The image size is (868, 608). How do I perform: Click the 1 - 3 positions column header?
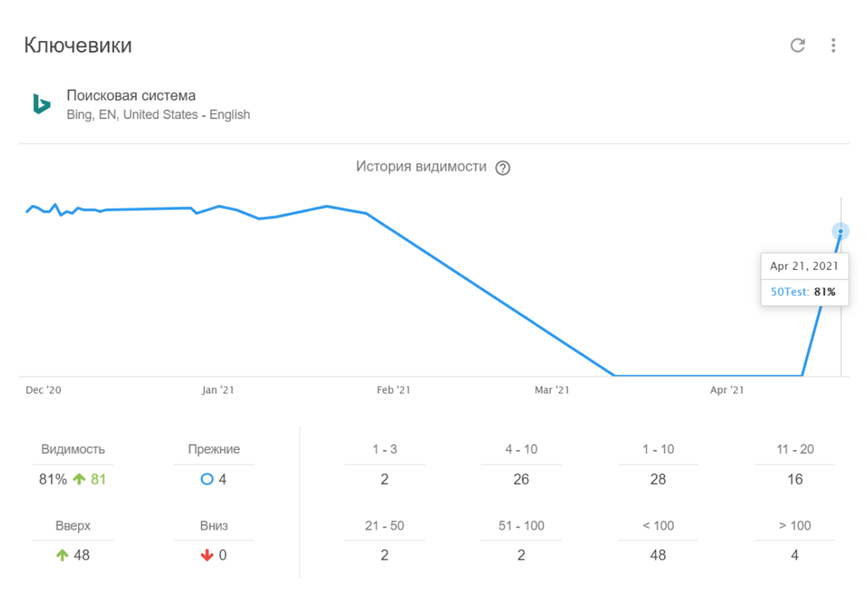385,449
